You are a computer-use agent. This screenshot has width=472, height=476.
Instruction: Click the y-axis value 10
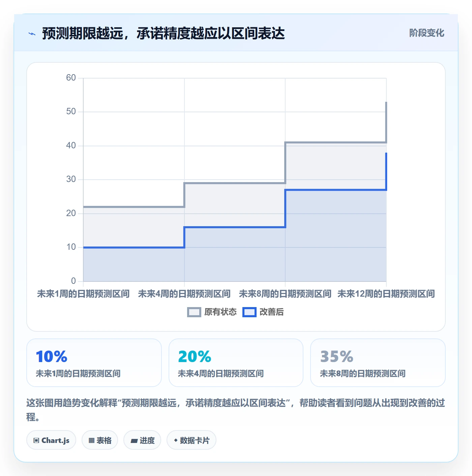[71, 247]
